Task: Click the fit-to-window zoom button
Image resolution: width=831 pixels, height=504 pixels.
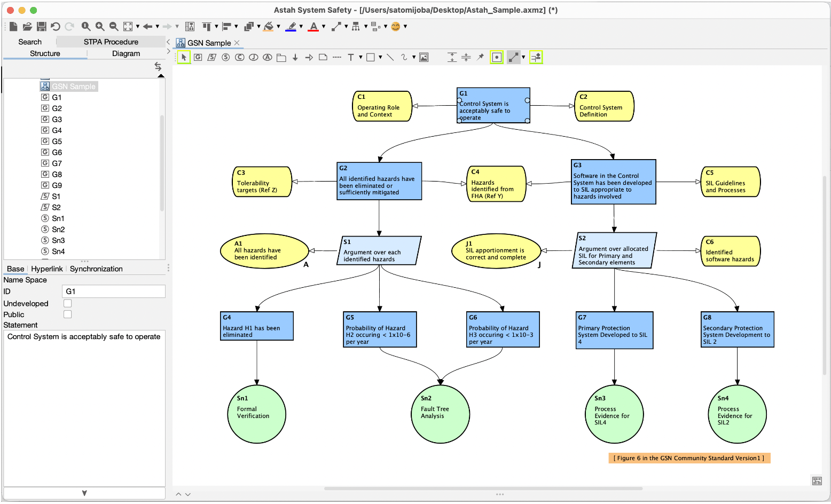Action: pyautogui.click(x=128, y=26)
